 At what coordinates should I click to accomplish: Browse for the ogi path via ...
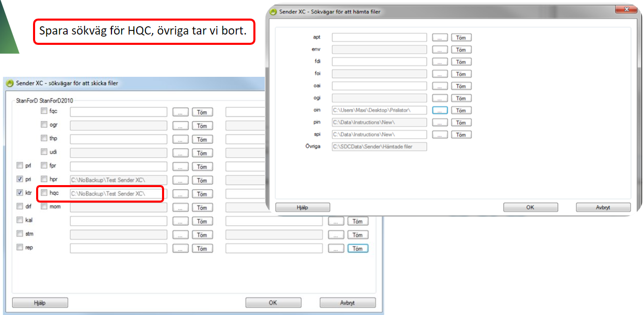pos(440,98)
